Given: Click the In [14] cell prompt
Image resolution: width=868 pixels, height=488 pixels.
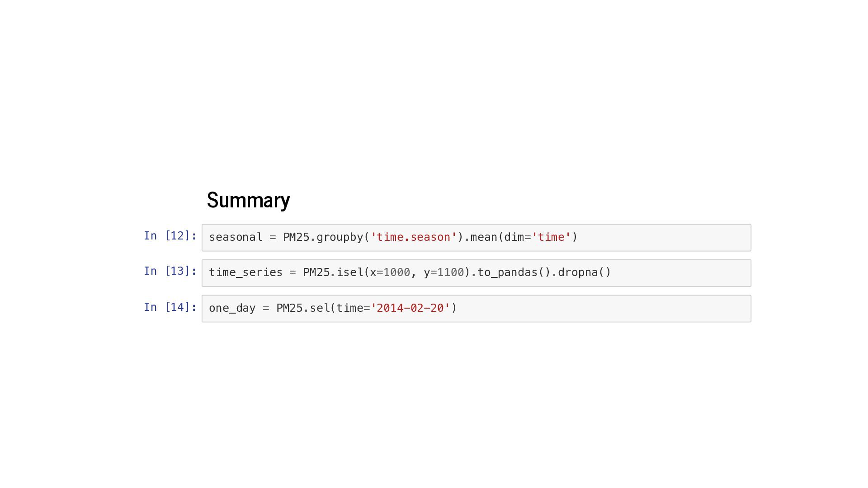Looking at the screenshot, I should (170, 307).
